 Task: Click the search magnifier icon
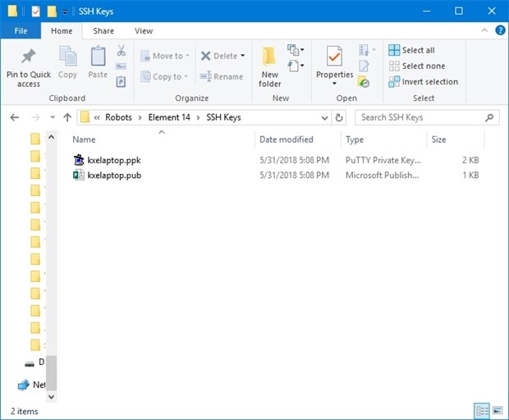pyautogui.click(x=489, y=117)
